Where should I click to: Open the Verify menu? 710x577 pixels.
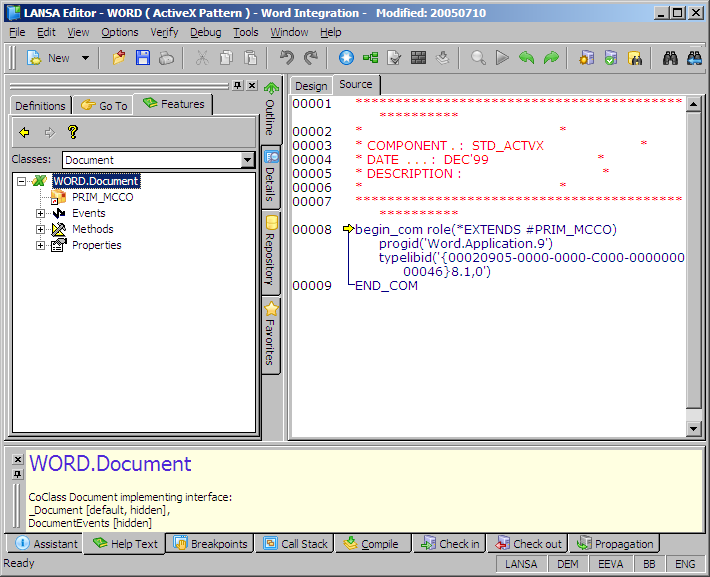[x=164, y=32]
